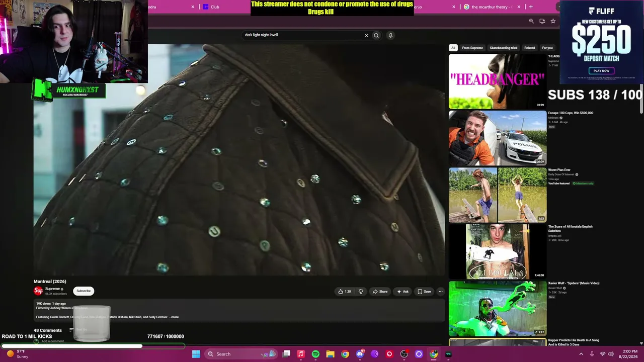This screenshot has height=362, width=644.
Task: Show hidden system tray icons
Action: click(581, 354)
